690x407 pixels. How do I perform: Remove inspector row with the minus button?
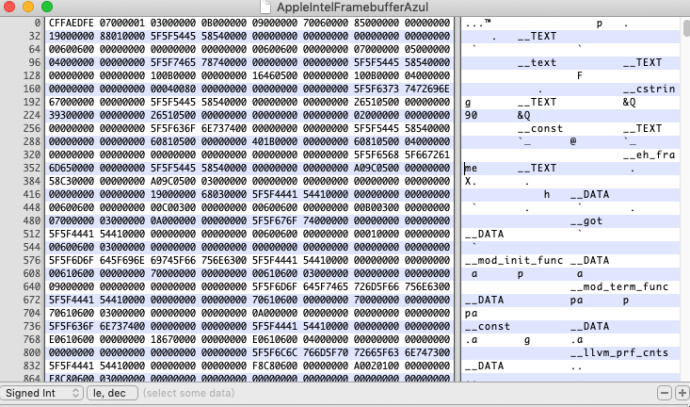click(664, 393)
